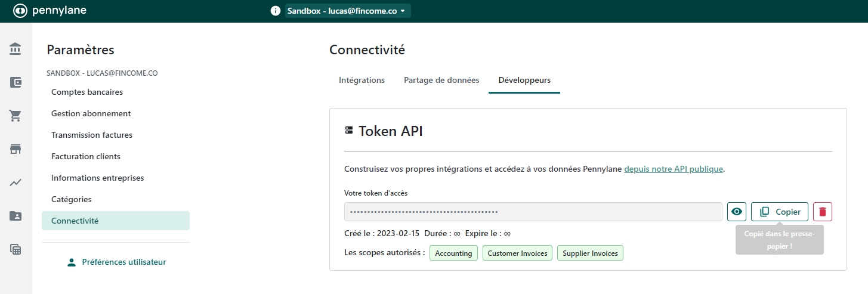Open the shopping cart sidebar icon

tap(16, 116)
